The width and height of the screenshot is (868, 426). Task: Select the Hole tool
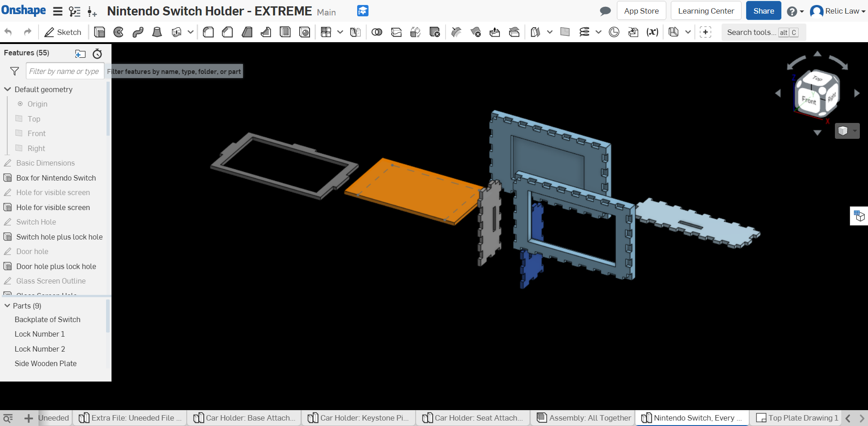[x=305, y=32]
